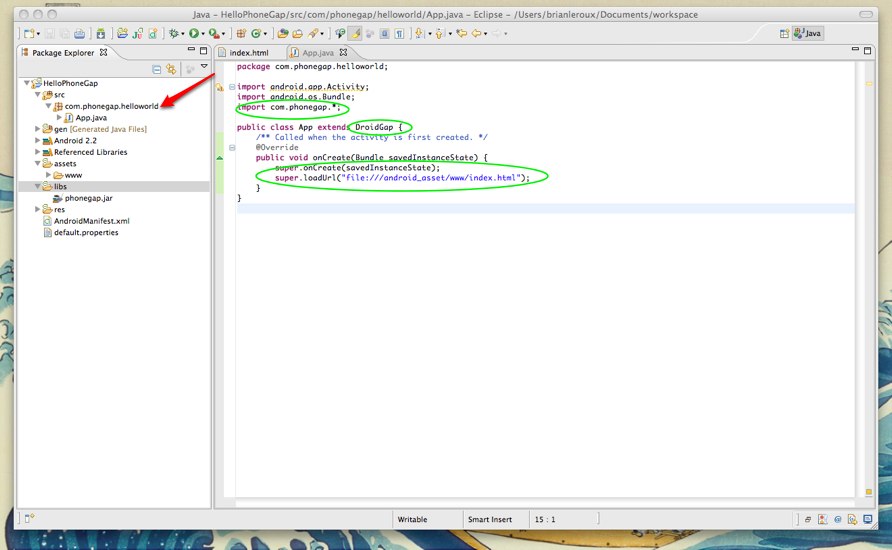Image resolution: width=892 pixels, height=550 pixels.
Task: Click the New file wizard toolbar icon
Action: (28, 34)
